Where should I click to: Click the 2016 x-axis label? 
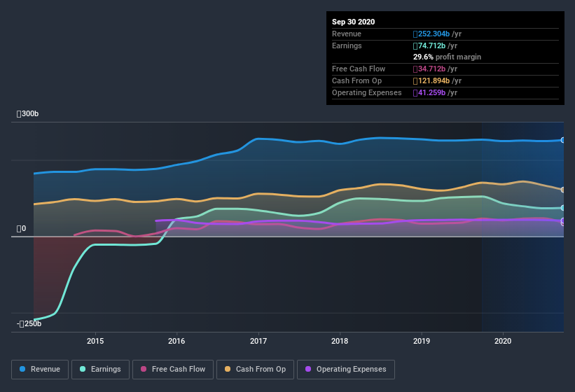(x=176, y=341)
